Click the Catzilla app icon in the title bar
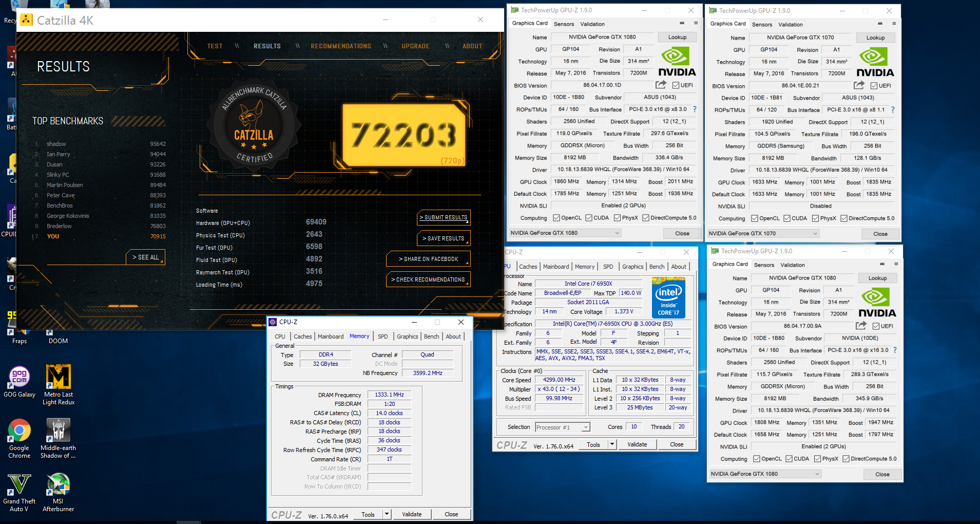980x524 pixels. tap(26, 20)
